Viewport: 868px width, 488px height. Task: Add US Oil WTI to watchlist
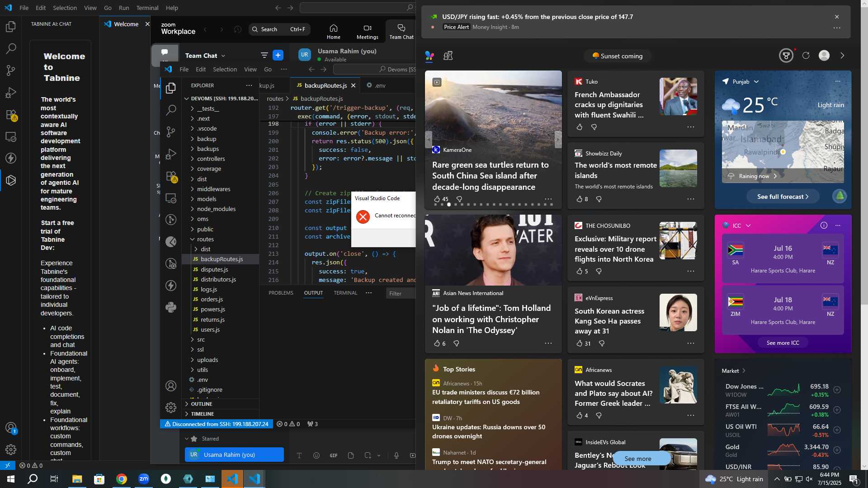837,430
